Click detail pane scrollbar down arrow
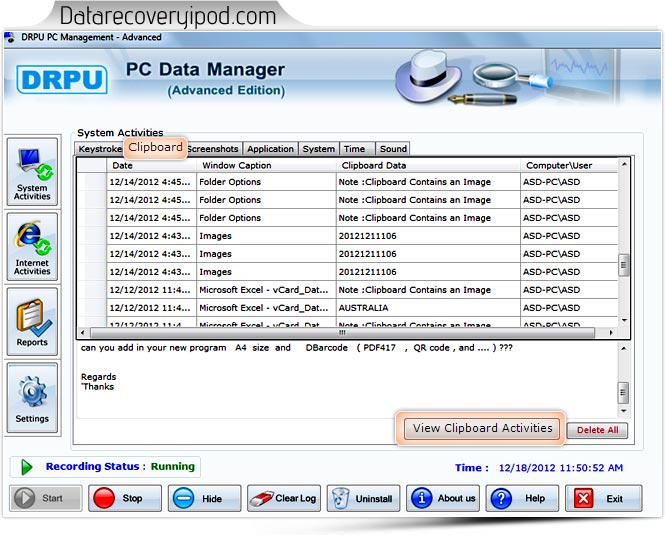Viewport: 665px width, 535px height. click(623, 411)
